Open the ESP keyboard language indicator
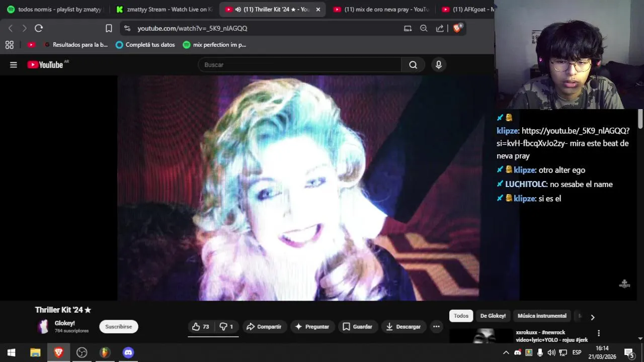The image size is (644, 362). click(577, 353)
